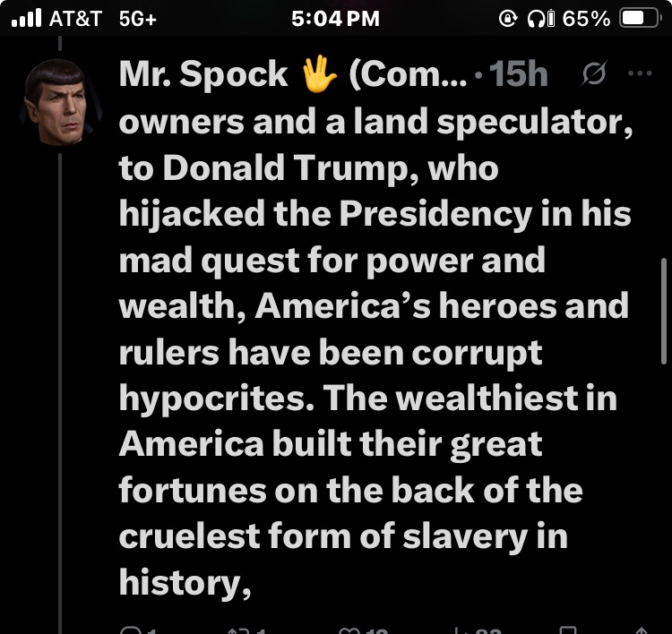Like the post with the heart icon

tap(349, 630)
